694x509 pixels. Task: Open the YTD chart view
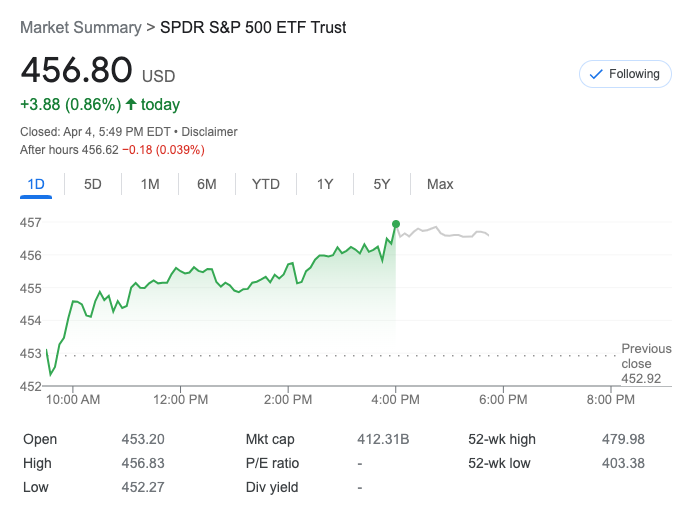[266, 184]
